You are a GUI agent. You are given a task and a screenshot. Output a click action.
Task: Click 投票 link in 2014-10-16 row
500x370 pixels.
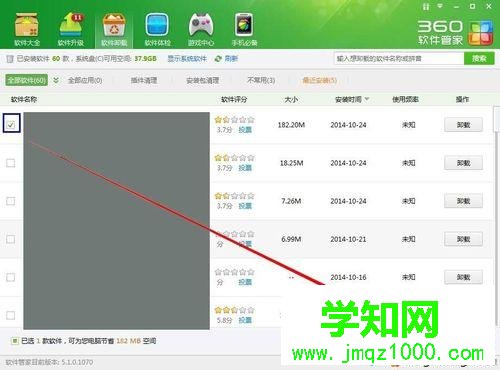point(245,282)
